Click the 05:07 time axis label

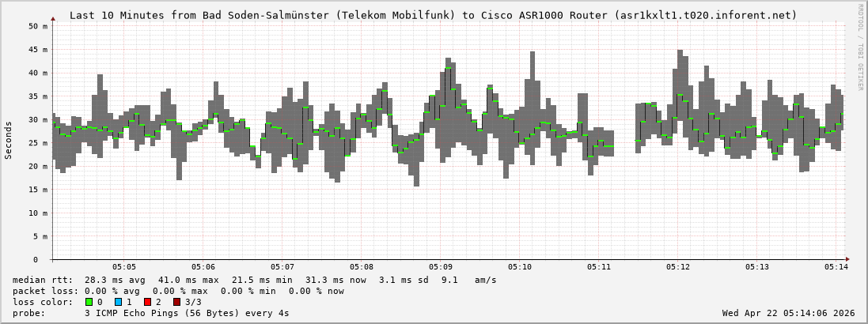[x=282, y=267]
